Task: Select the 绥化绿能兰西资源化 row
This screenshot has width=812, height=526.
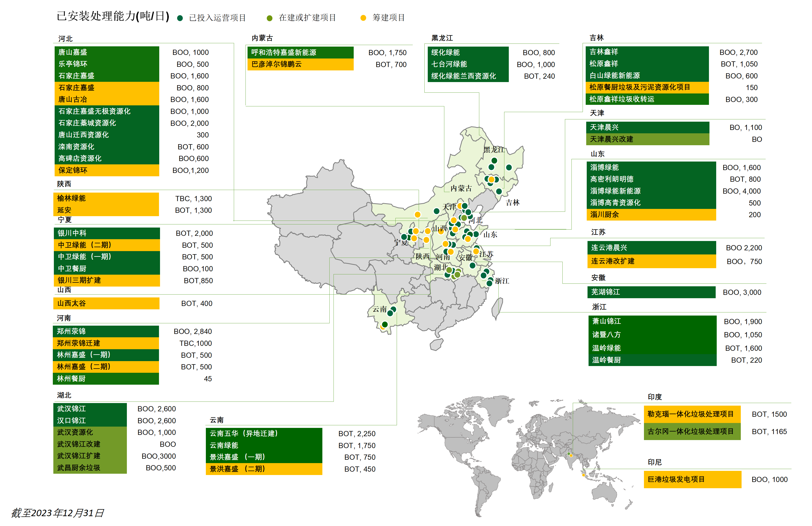Action: pyautogui.click(x=468, y=76)
